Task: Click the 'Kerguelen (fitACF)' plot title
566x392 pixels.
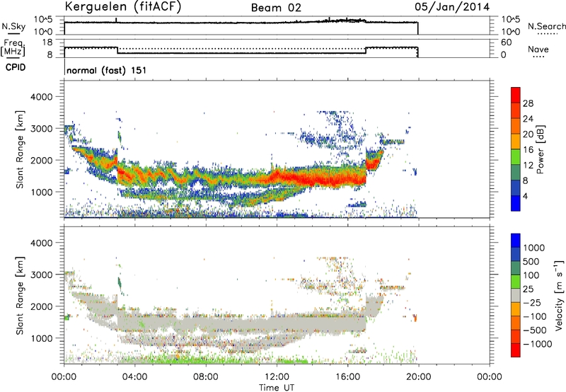Action: [122, 7]
